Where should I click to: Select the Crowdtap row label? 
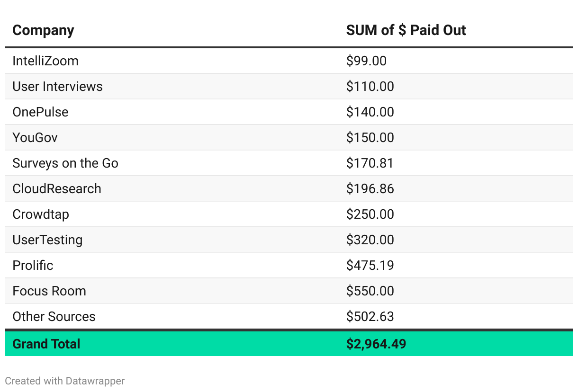tap(41, 214)
